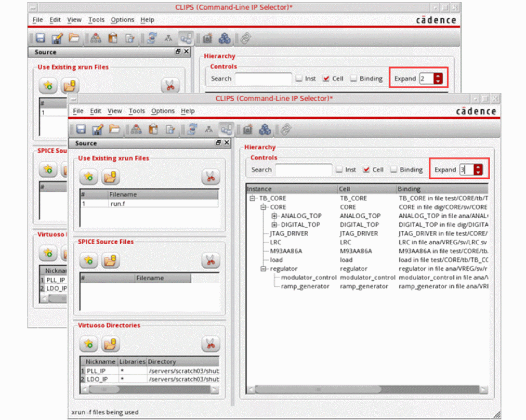Uncheck Cell checkbox in back window

326,78
